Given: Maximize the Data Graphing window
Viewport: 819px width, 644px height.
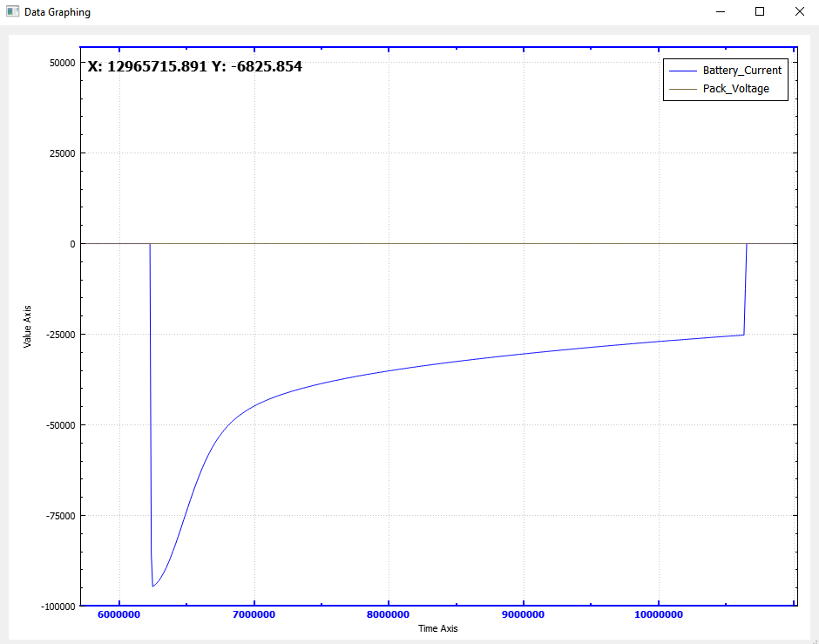Looking at the screenshot, I should pos(760,12).
